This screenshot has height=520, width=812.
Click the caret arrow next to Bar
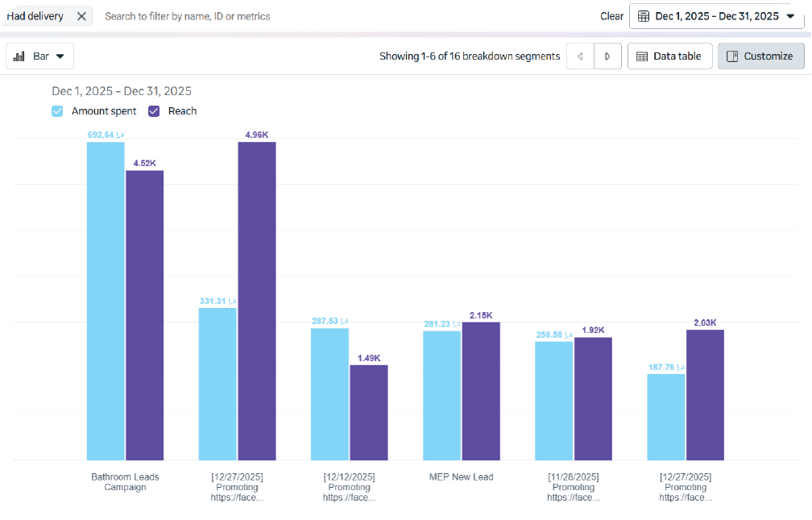tap(60, 56)
